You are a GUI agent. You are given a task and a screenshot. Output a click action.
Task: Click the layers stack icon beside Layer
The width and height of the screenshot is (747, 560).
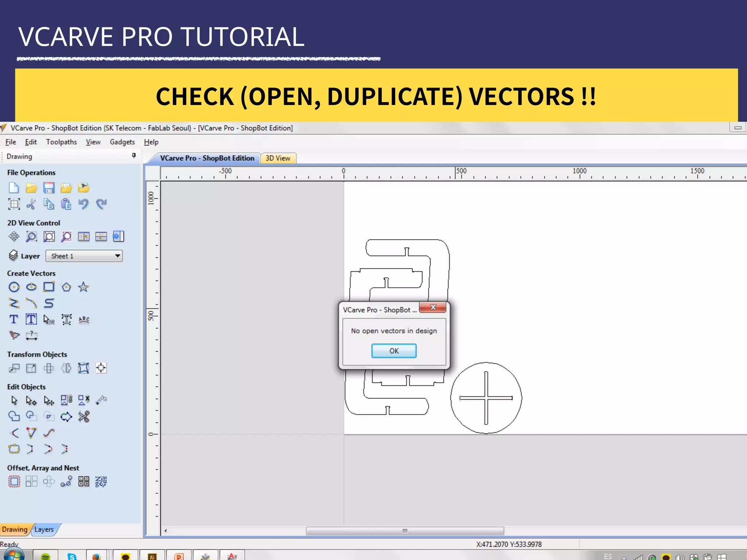(x=13, y=255)
